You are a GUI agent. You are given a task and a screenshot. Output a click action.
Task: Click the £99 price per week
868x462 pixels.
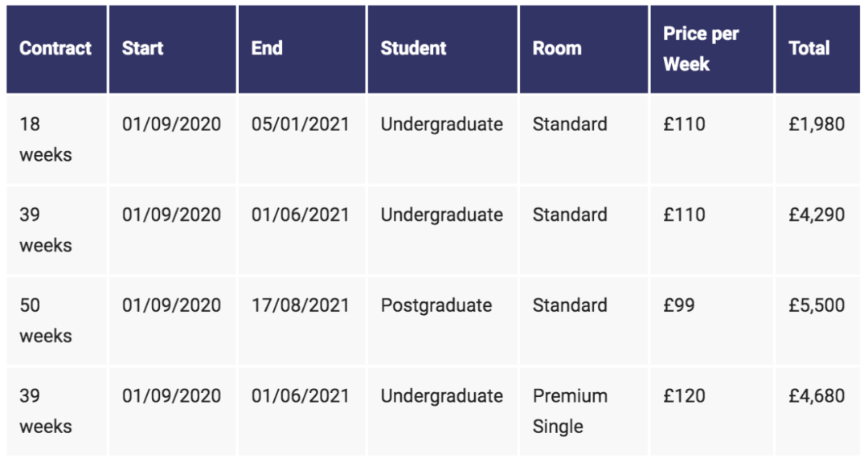click(x=678, y=306)
